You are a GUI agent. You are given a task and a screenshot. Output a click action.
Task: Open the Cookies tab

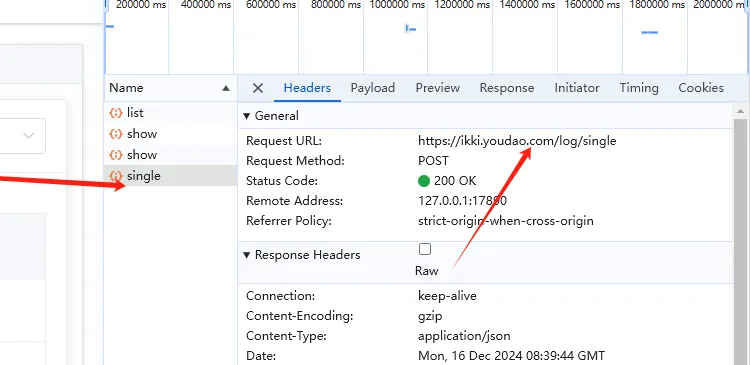701,88
